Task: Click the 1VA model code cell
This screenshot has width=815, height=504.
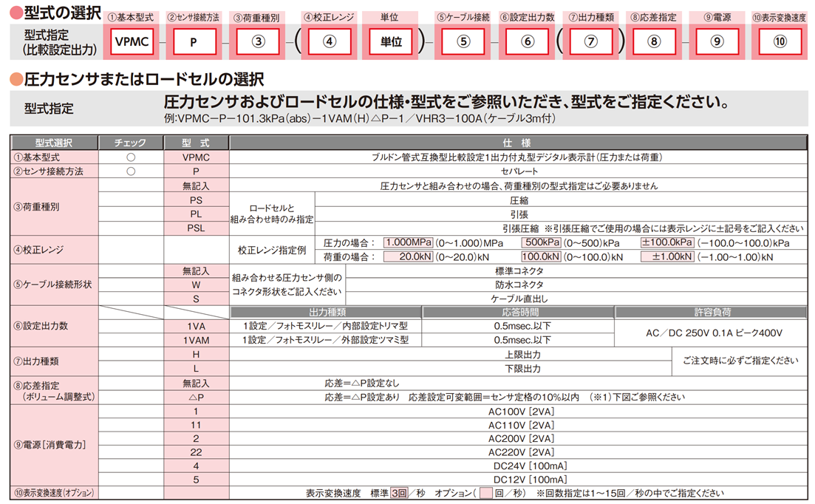Action: point(196,327)
